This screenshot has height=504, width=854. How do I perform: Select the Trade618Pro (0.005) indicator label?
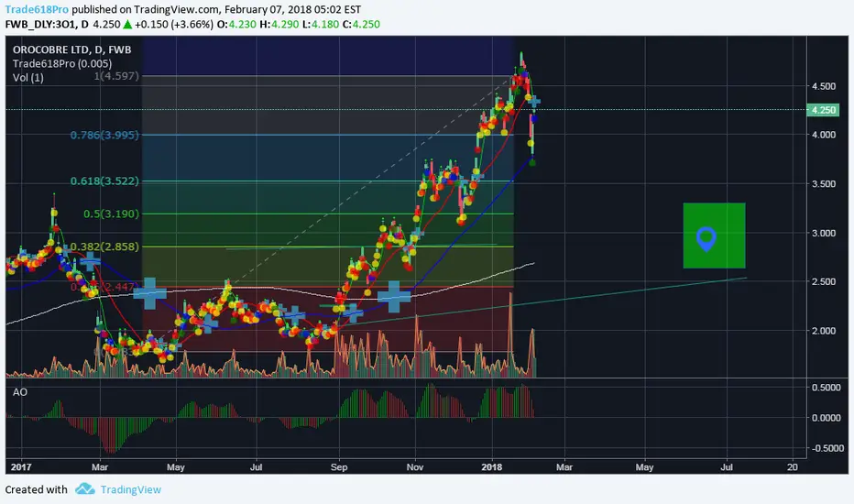[x=62, y=63]
